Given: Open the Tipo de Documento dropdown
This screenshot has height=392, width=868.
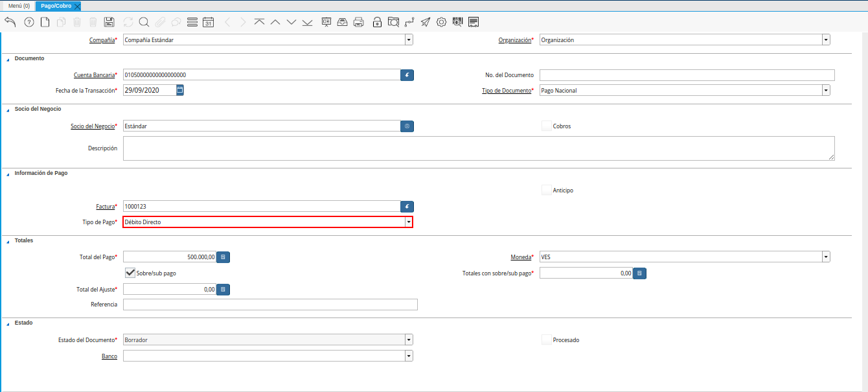Looking at the screenshot, I should tap(826, 91).
